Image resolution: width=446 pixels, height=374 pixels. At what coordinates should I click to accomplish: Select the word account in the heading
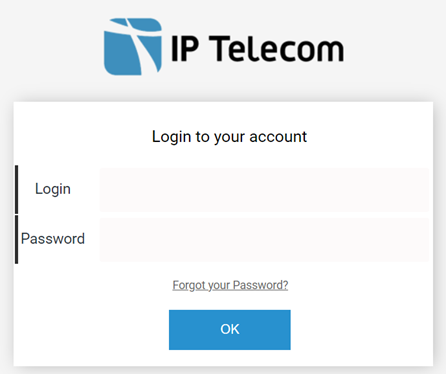coord(278,137)
